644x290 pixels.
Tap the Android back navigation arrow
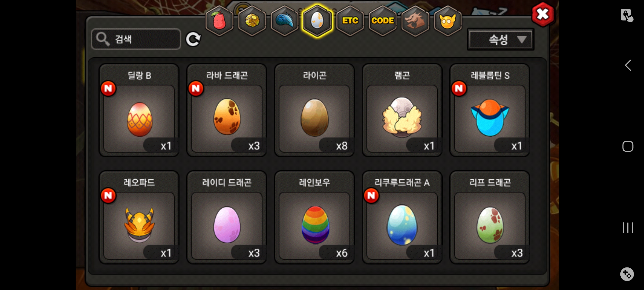point(628,65)
